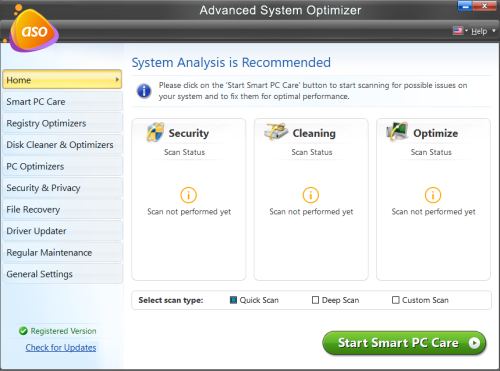Click the Optimize scan status info icon
The image size is (500, 371).
tap(433, 195)
